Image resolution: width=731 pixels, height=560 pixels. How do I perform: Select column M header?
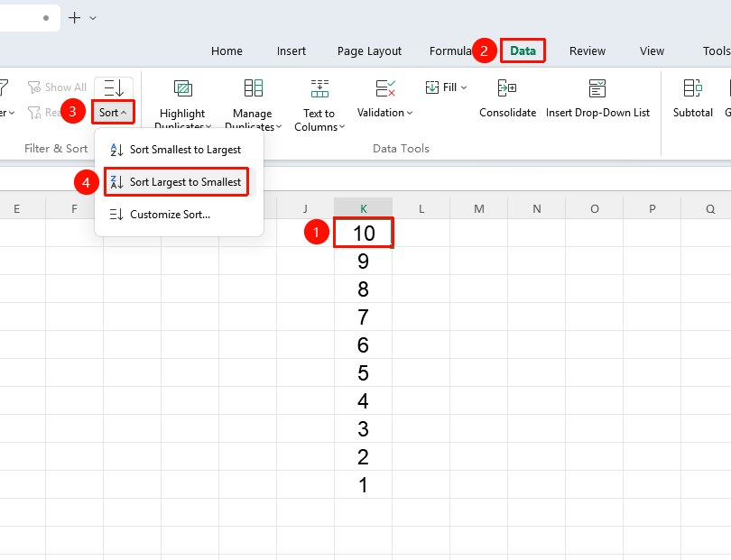click(479, 208)
